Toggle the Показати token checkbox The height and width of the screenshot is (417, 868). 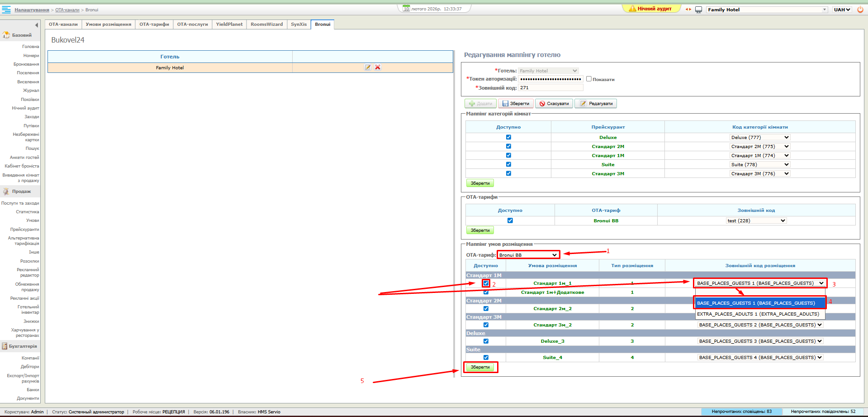pos(589,79)
